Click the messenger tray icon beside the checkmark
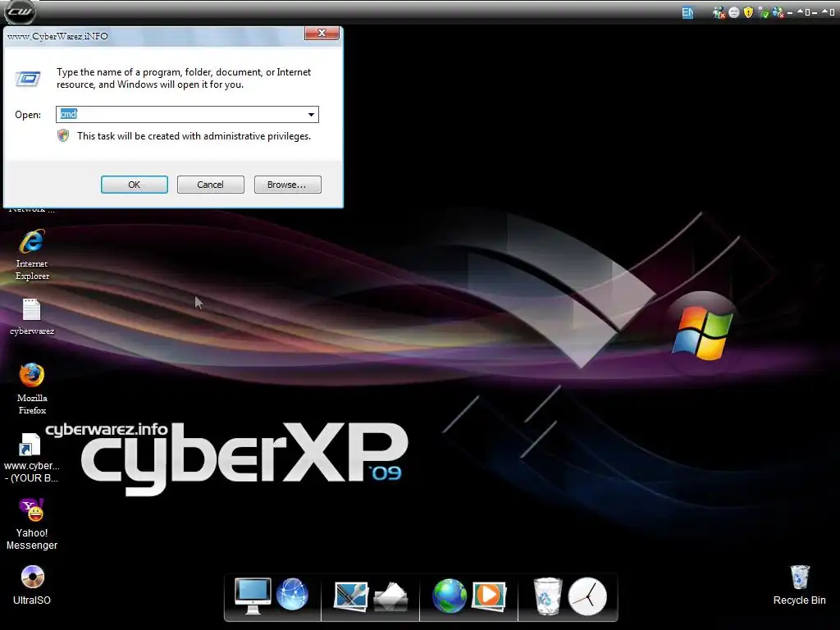Image resolution: width=840 pixels, height=630 pixels. pyautogui.click(x=778, y=12)
